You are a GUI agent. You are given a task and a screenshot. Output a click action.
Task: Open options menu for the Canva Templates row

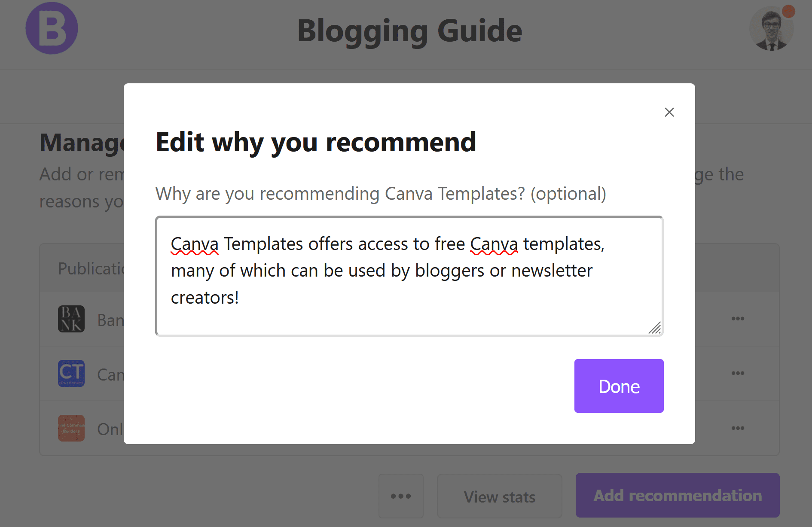click(738, 373)
